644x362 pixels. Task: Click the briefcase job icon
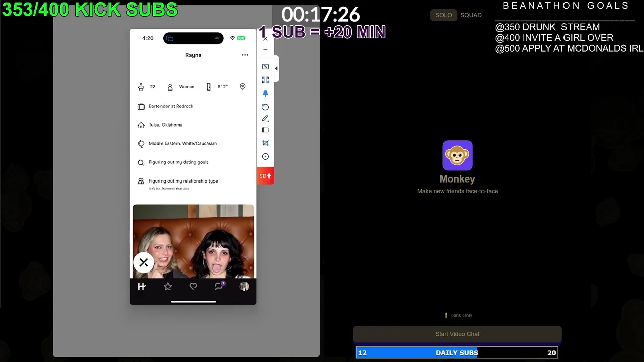click(141, 106)
